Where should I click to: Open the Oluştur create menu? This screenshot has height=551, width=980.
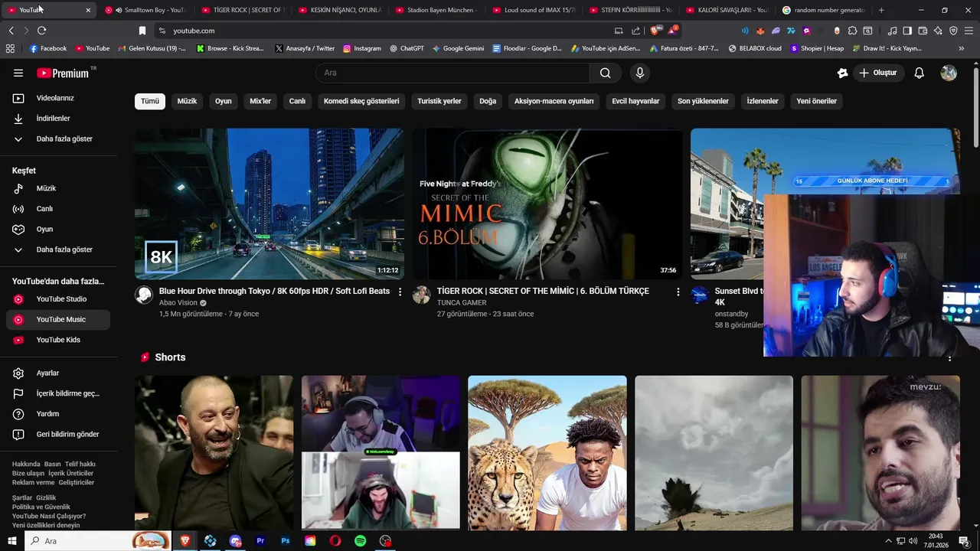[877, 73]
